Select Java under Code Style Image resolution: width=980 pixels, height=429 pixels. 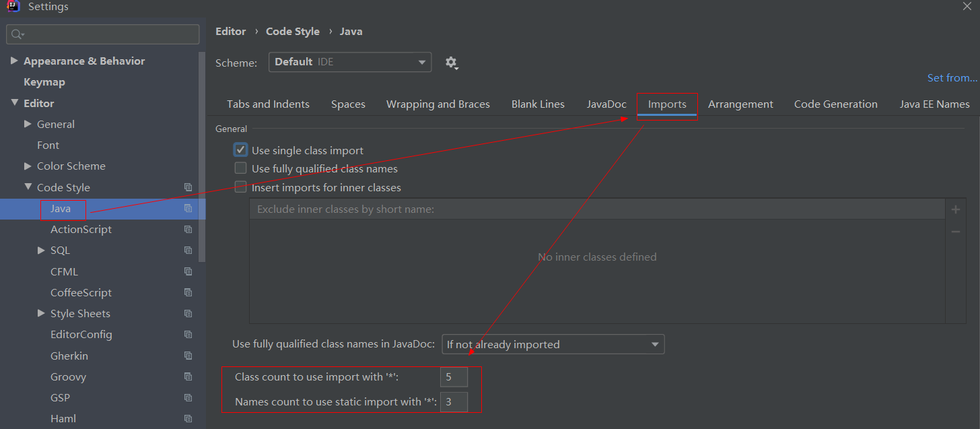(60, 209)
